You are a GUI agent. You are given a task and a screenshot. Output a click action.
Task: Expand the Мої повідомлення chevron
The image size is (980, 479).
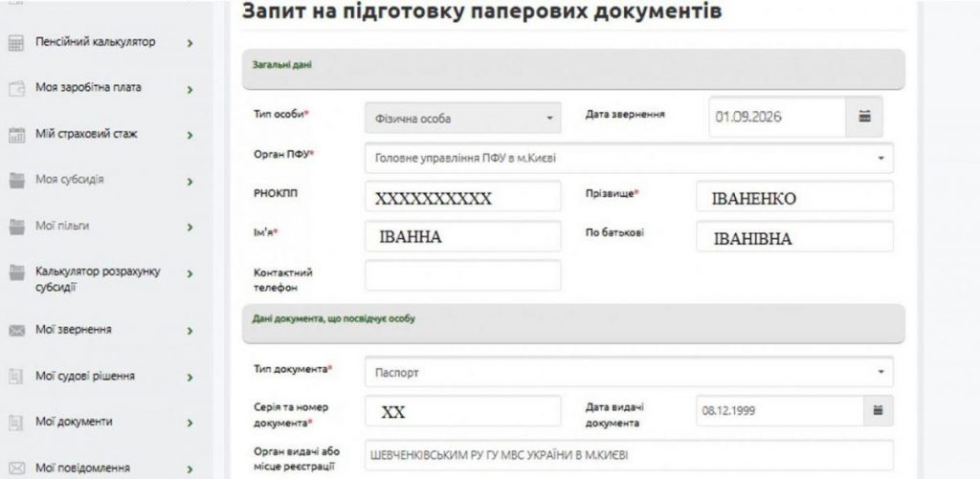pos(189,469)
